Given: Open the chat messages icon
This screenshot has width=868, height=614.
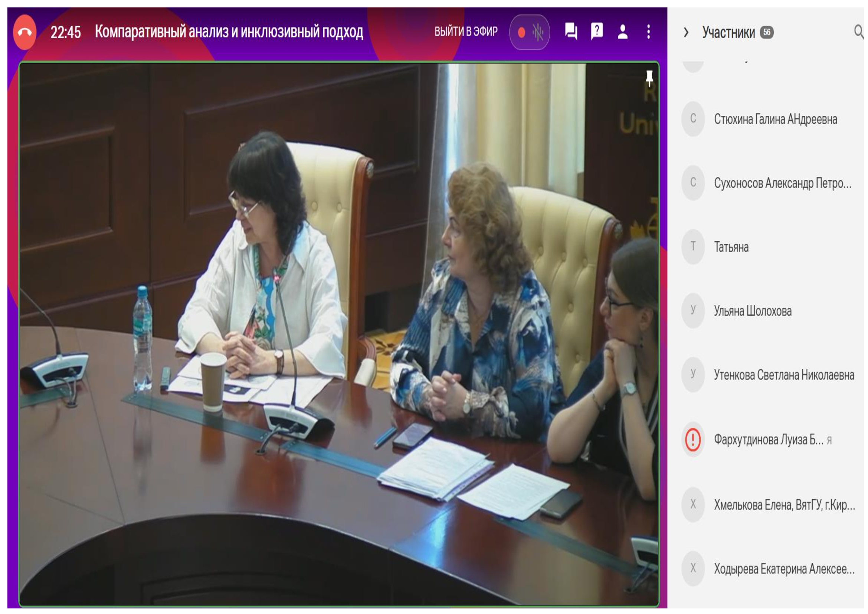Looking at the screenshot, I should click(x=570, y=32).
